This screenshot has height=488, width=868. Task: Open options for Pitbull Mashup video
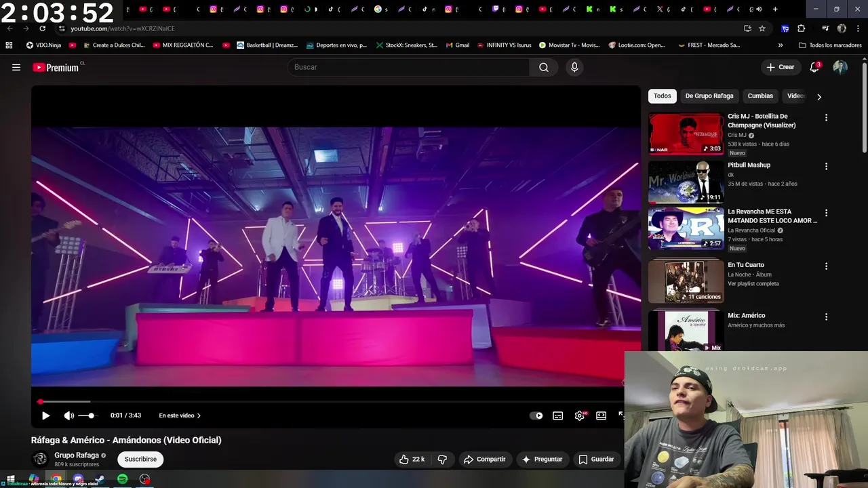pos(826,166)
